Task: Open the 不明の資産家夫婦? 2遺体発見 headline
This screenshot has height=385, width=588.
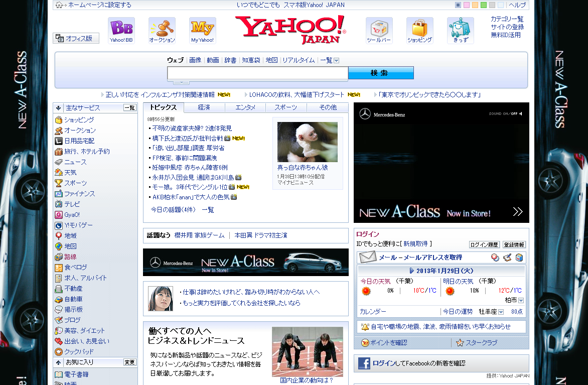Action: pos(192,129)
